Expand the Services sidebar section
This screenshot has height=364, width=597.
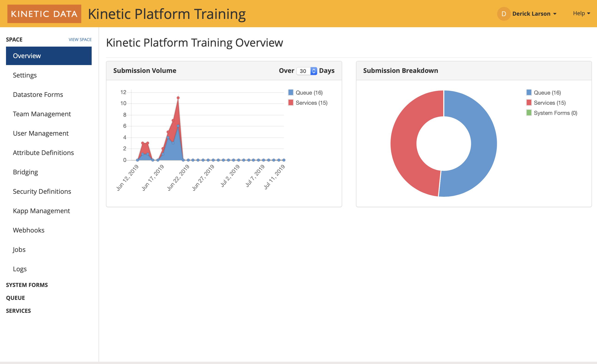coord(18,311)
